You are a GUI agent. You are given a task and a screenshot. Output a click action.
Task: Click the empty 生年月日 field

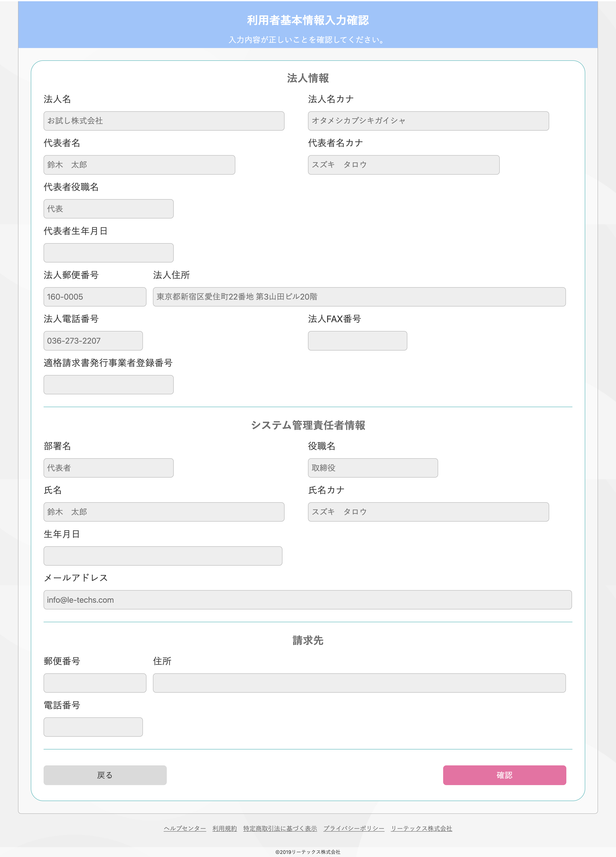[163, 556]
